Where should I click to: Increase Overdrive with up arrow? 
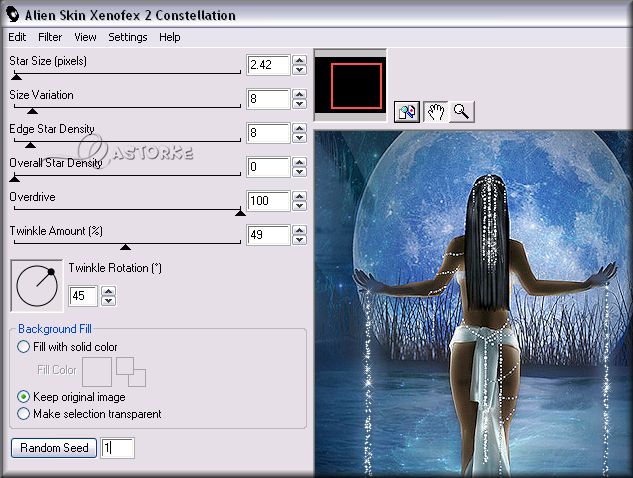pos(300,196)
